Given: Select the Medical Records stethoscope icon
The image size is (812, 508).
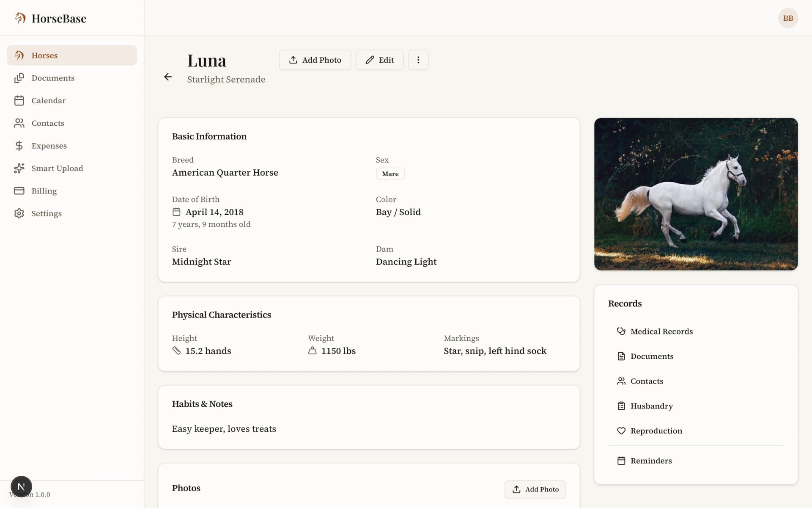Looking at the screenshot, I should [x=621, y=331].
